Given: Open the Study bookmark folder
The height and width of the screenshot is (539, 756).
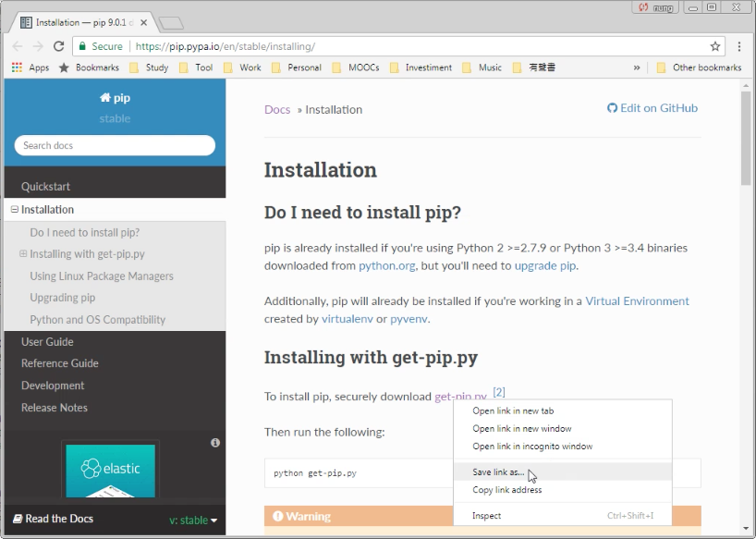Looking at the screenshot, I should pyautogui.click(x=149, y=67).
